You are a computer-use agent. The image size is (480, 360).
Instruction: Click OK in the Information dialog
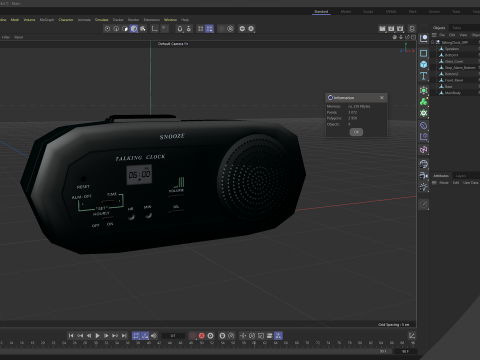coord(356,132)
